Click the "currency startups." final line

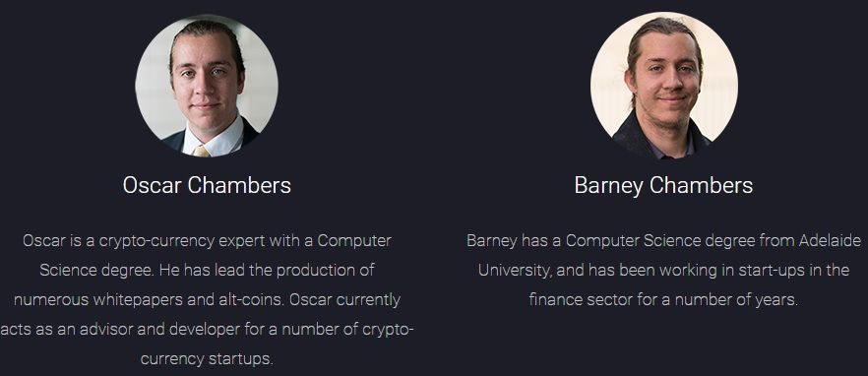point(207,359)
